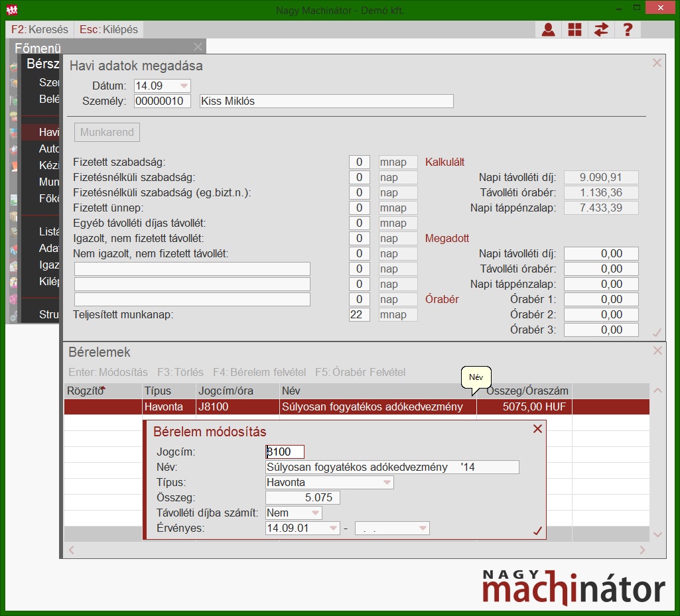680x616 pixels.
Task: Click the Jogcím field with 8100
Action: point(285,452)
